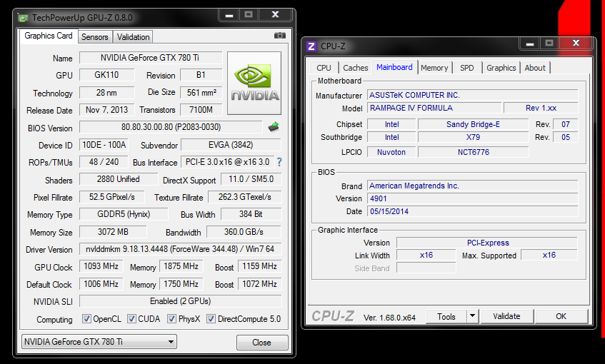This screenshot has height=364, width=605.
Task: Click the Max. Supported value x16
Action: coord(549,256)
